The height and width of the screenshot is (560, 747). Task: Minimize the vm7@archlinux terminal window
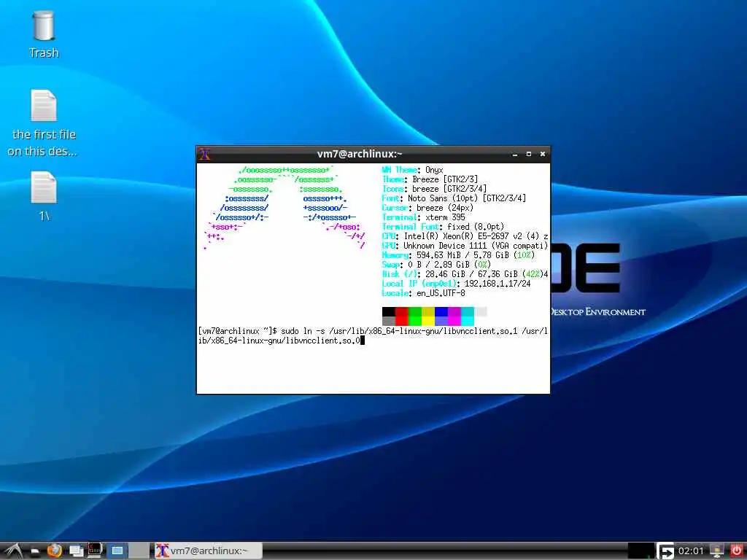(515, 155)
